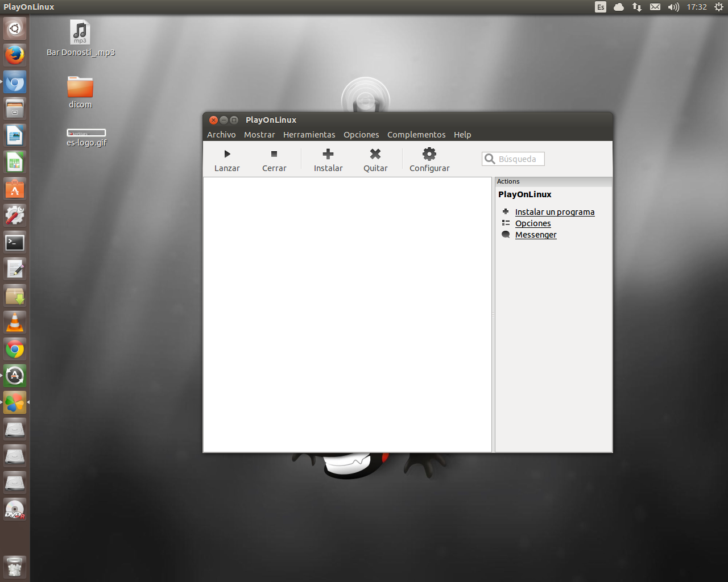Launch Google Chrome from the launcher

[15, 349]
